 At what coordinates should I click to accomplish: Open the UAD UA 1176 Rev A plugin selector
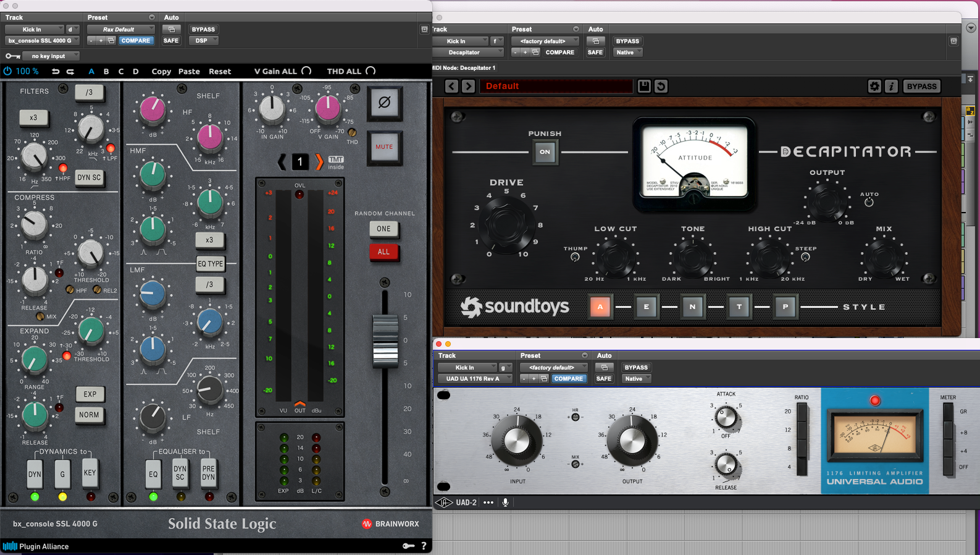(x=474, y=378)
